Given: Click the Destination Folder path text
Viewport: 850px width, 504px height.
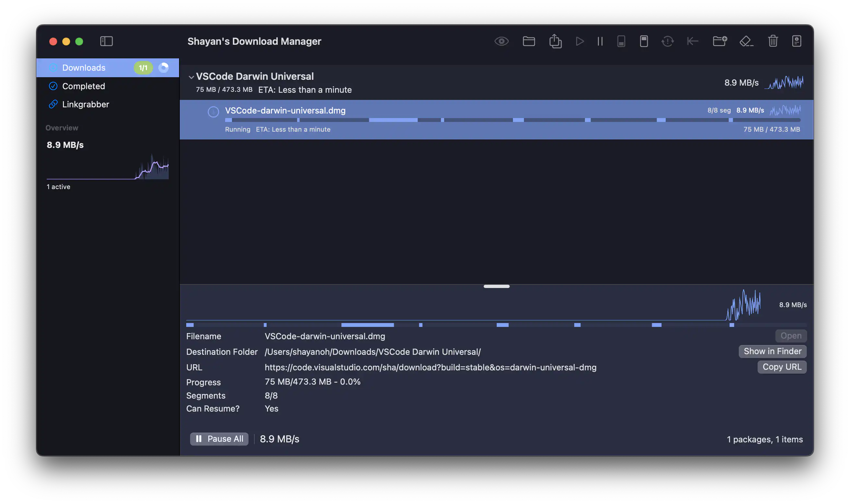Looking at the screenshot, I should [373, 352].
